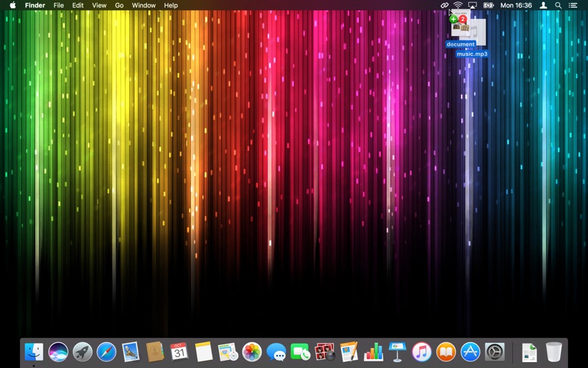Show battery status menu
Screen dimensions: 588x368
(488, 5)
